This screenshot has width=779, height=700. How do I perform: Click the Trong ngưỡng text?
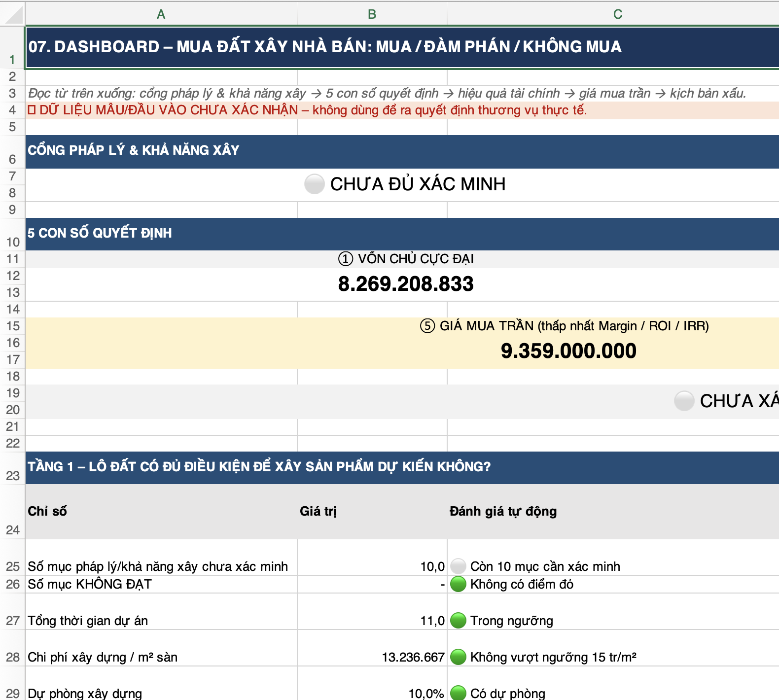tap(512, 621)
